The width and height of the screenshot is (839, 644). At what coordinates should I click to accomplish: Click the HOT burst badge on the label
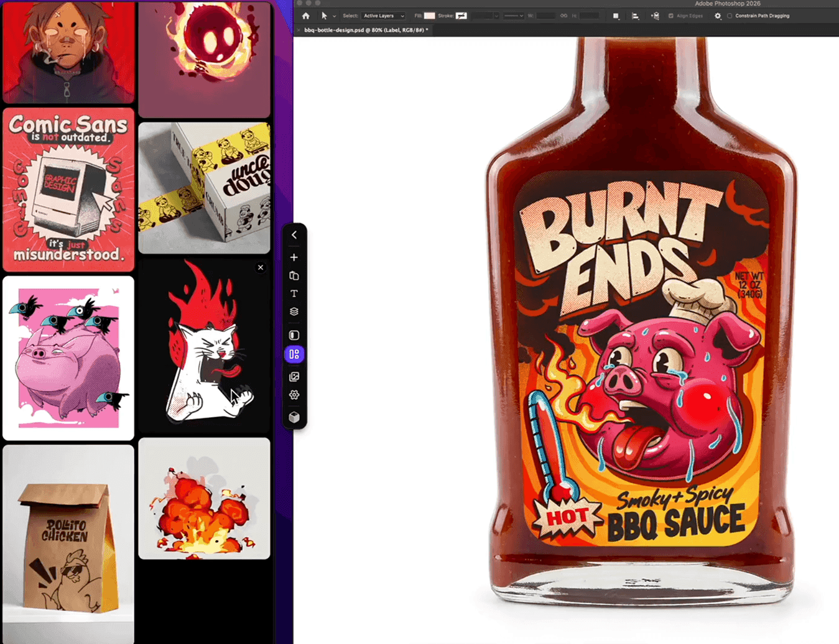pos(567,516)
